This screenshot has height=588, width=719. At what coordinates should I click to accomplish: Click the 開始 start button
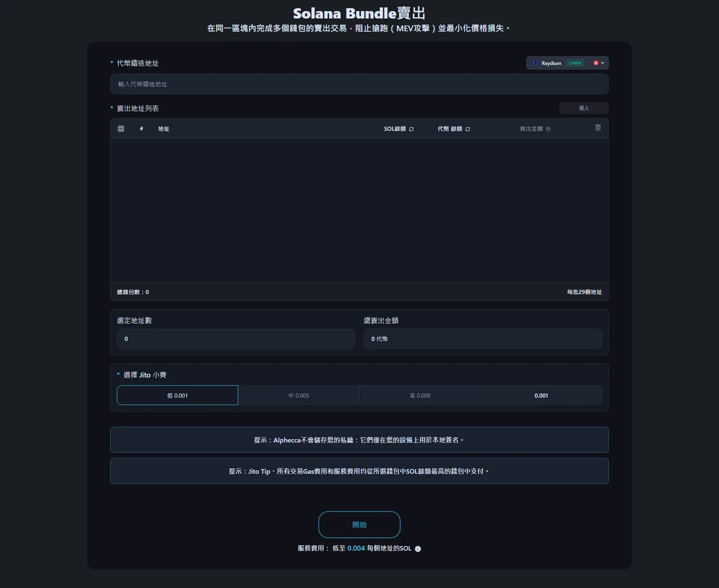click(359, 525)
